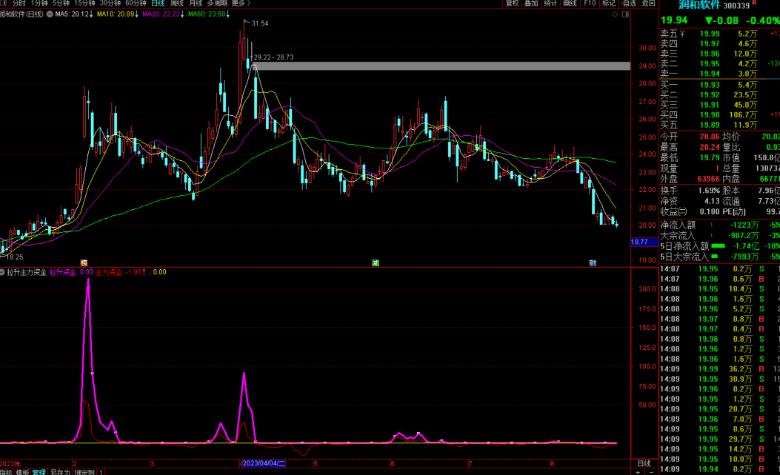The width and height of the screenshot is (780, 475).
Task: Click the 叠加 overlay button
Action: pos(531,3)
